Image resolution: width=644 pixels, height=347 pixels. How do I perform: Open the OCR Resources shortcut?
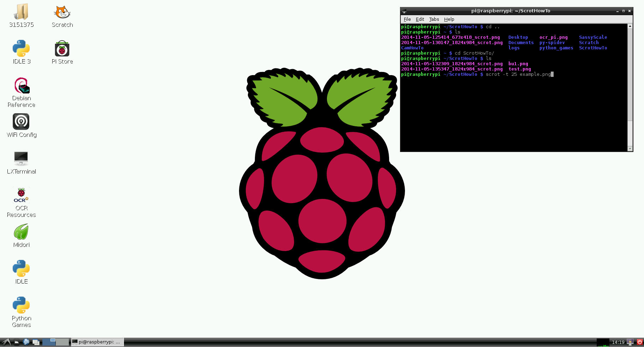tap(21, 194)
